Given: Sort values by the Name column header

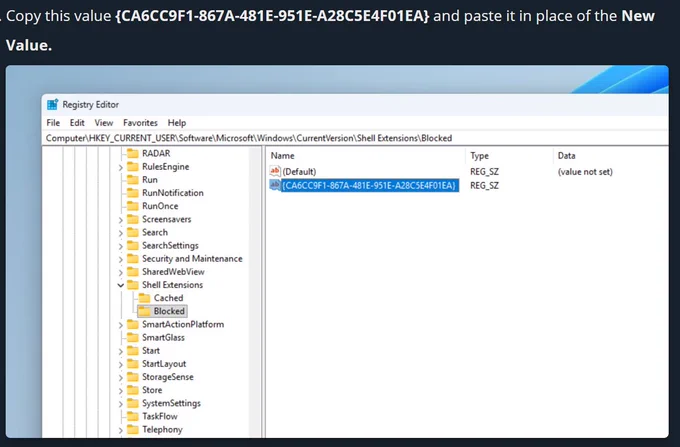Looking at the screenshot, I should [283, 156].
